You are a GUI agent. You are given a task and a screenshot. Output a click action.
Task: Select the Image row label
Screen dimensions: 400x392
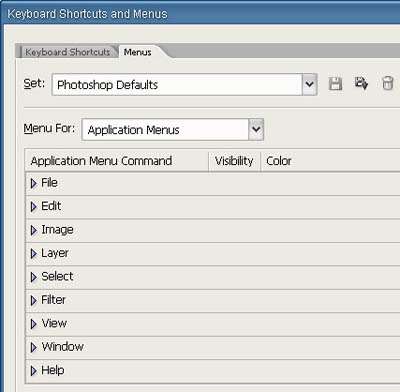(57, 230)
